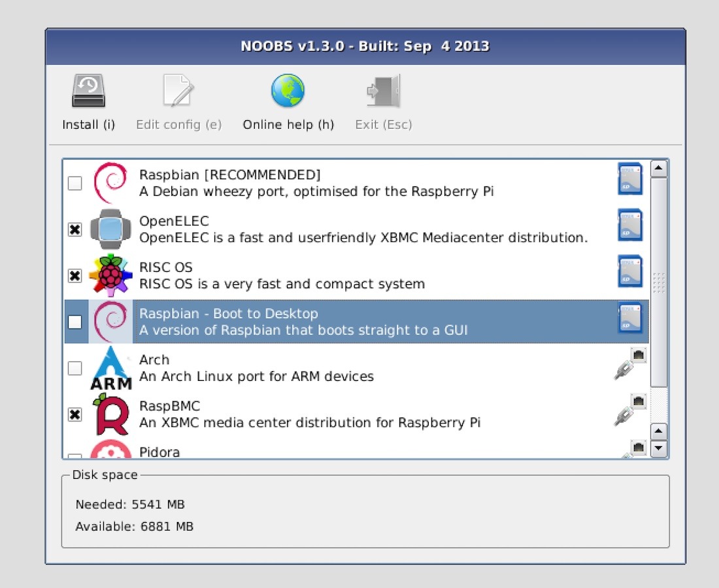Click the Edit config (e) label
This screenshot has height=588, width=719.
point(179,125)
